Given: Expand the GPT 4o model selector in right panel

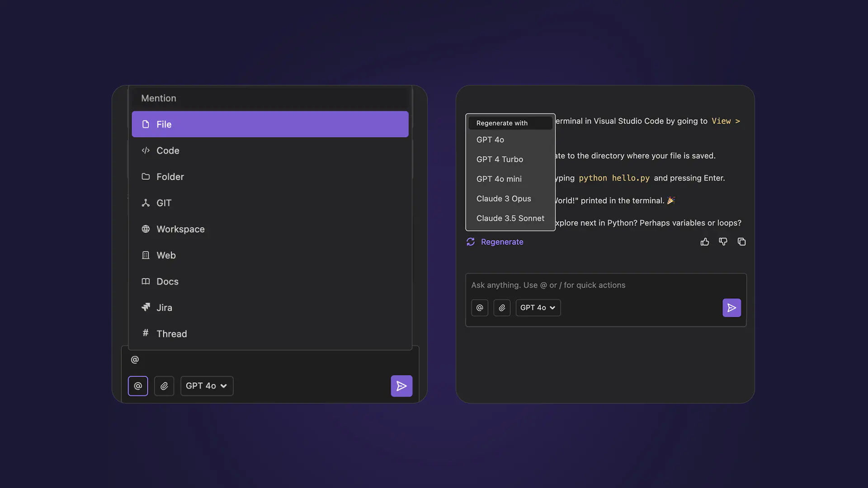Looking at the screenshot, I should point(538,308).
